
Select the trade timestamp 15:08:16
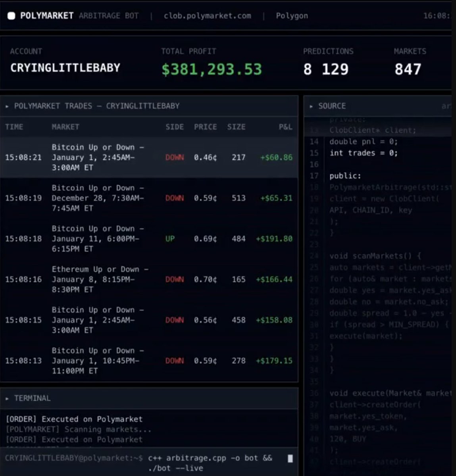click(x=23, y=279)
